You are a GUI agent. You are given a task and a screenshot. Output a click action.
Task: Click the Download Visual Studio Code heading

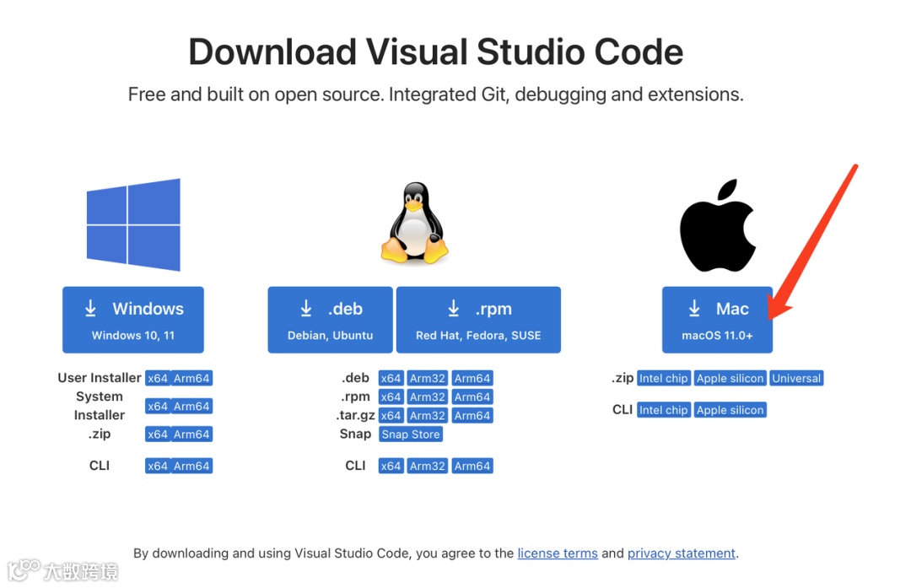click(436, 51)
